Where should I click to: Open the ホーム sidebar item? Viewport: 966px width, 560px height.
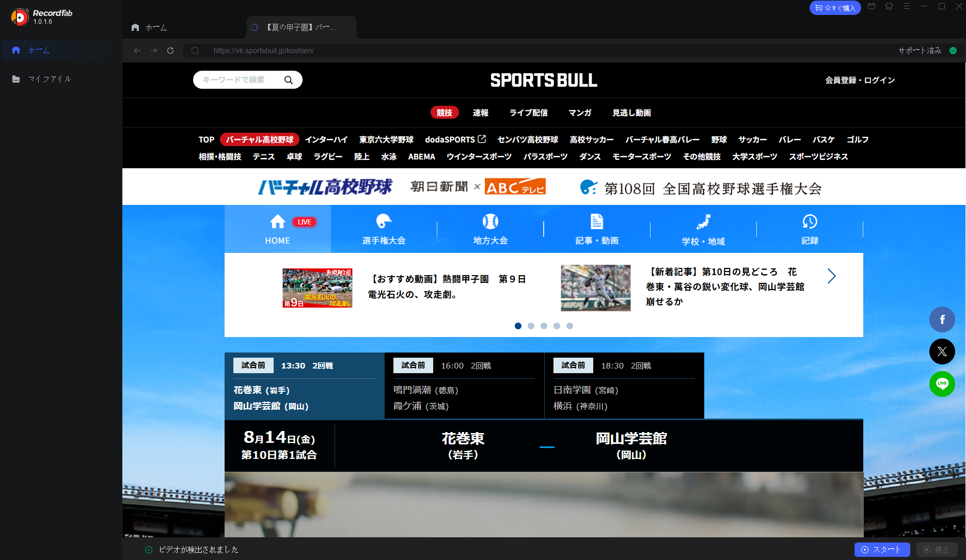point(60,50)
